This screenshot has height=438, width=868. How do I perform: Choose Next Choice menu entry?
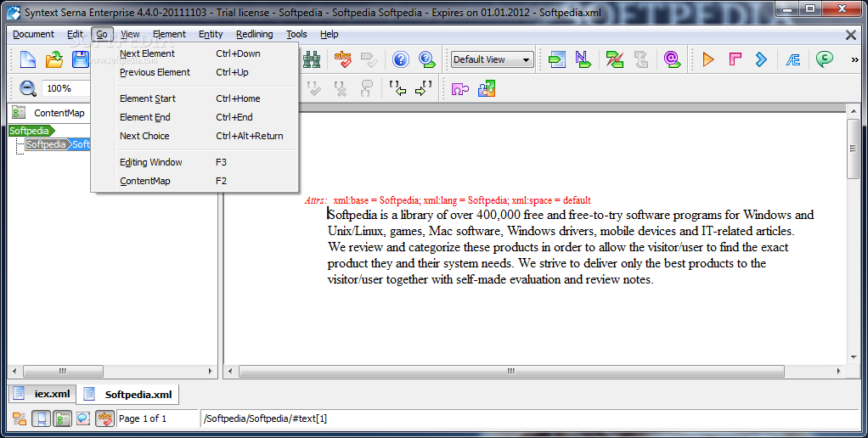(x=194, y=136)
